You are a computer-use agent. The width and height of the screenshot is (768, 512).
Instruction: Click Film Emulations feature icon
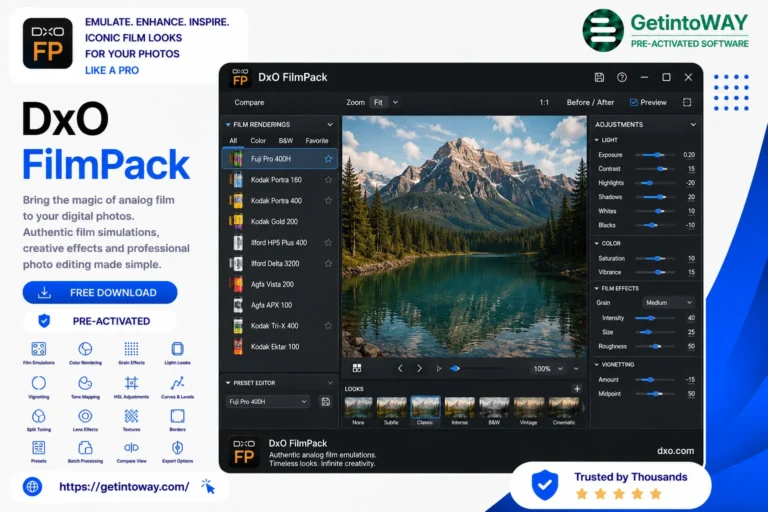[39, 349]
